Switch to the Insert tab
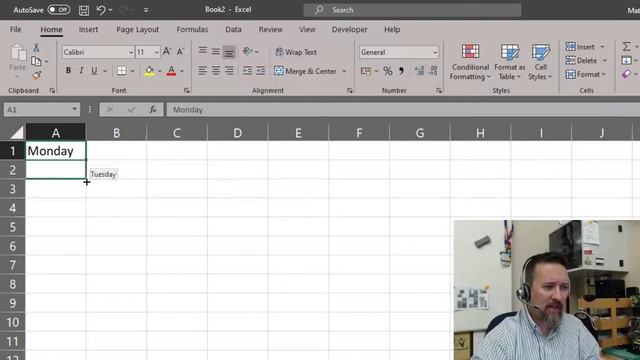 click(88, 29)
